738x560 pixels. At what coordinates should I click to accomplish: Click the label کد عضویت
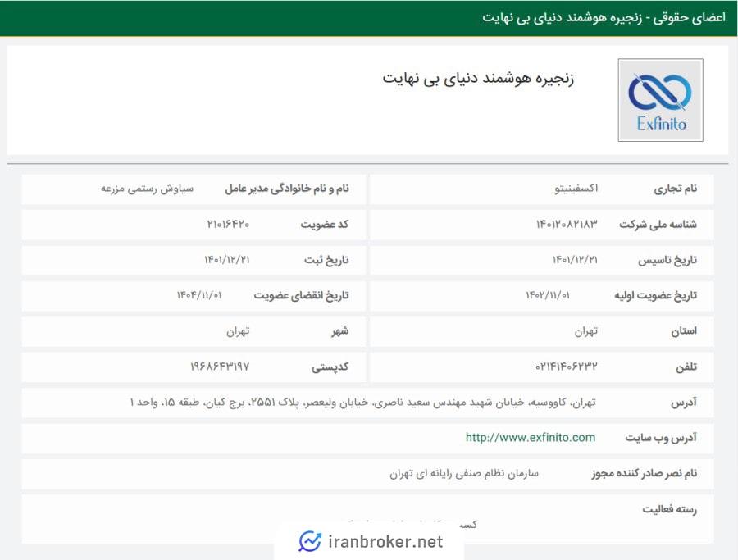click(325, 225)
